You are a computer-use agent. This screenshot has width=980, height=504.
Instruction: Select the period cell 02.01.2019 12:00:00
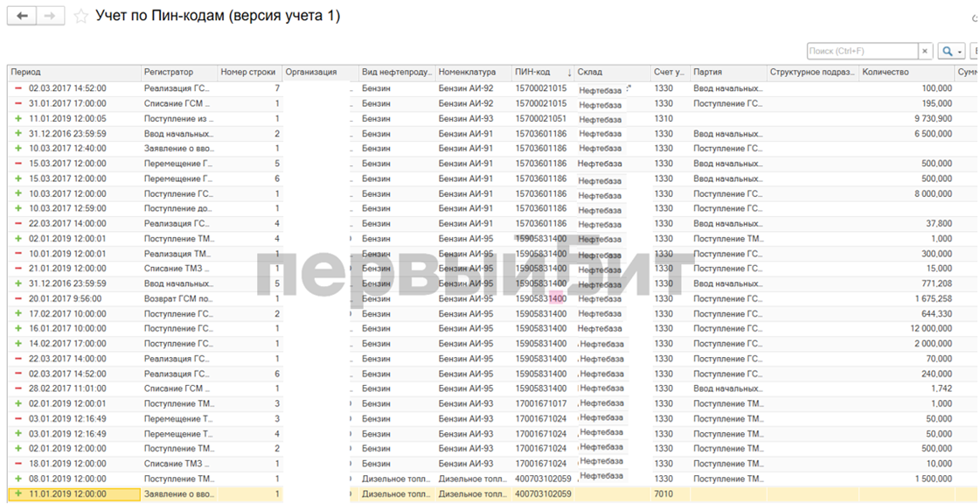[73, 448]
